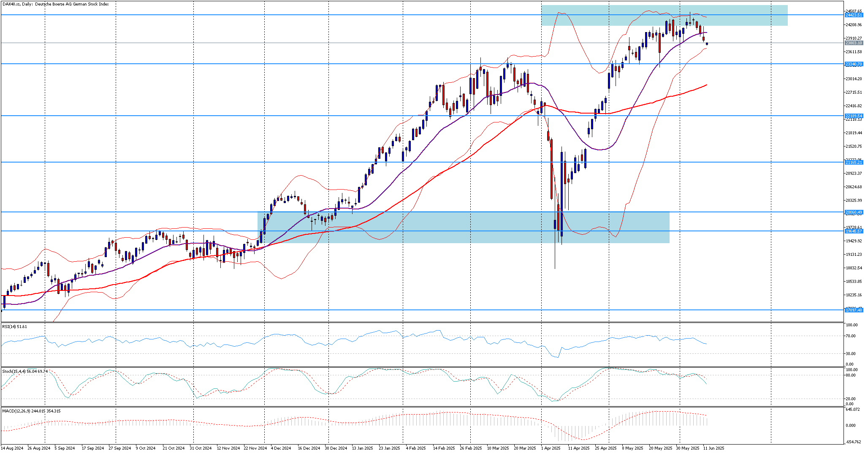Click the 23611.58 price scale value
The width and height of the screenshot is (868, 453).
point(854,52)
